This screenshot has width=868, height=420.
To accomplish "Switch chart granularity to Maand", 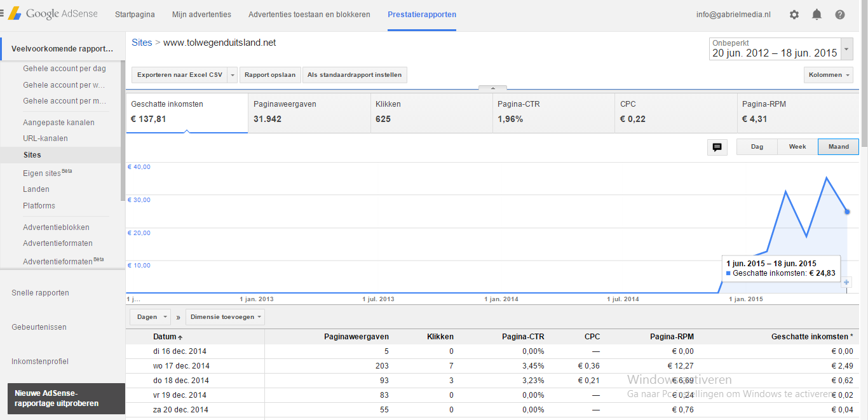I will pyautogui.click(x=838, y=147).
